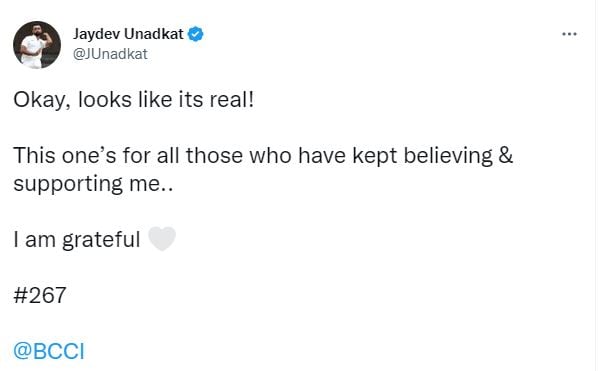
Task: Click the "I am grateful" text
Action: tap(77, 239)
